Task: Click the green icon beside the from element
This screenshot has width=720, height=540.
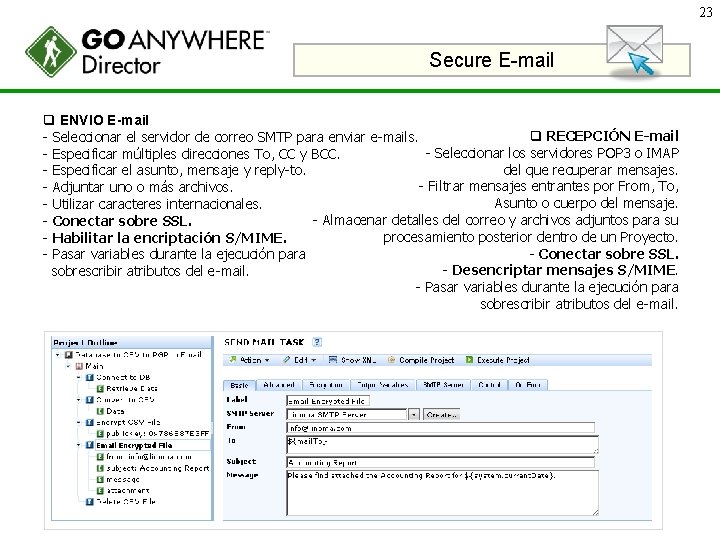Action: [x=100, y=457]
